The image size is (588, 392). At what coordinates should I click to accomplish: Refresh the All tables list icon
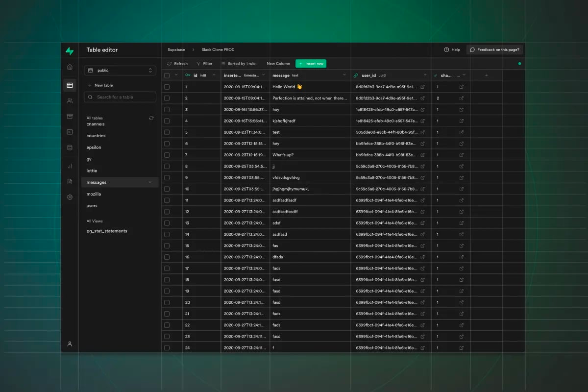[x=151, y=118]
